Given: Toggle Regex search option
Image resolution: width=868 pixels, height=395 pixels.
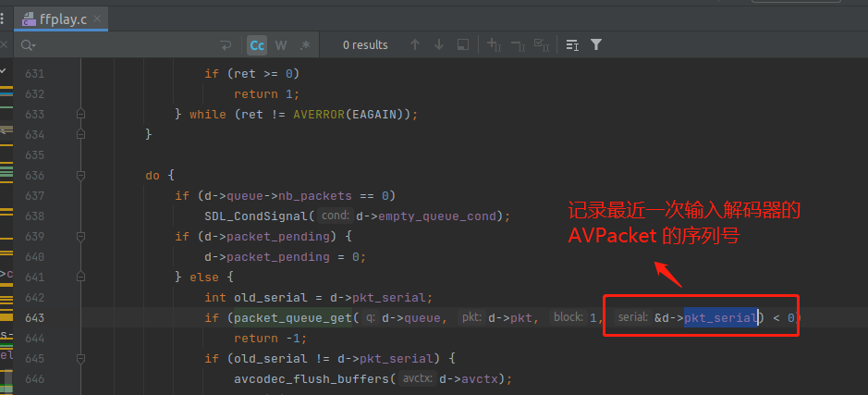Looking at the screenshot, I should point(305,44).
